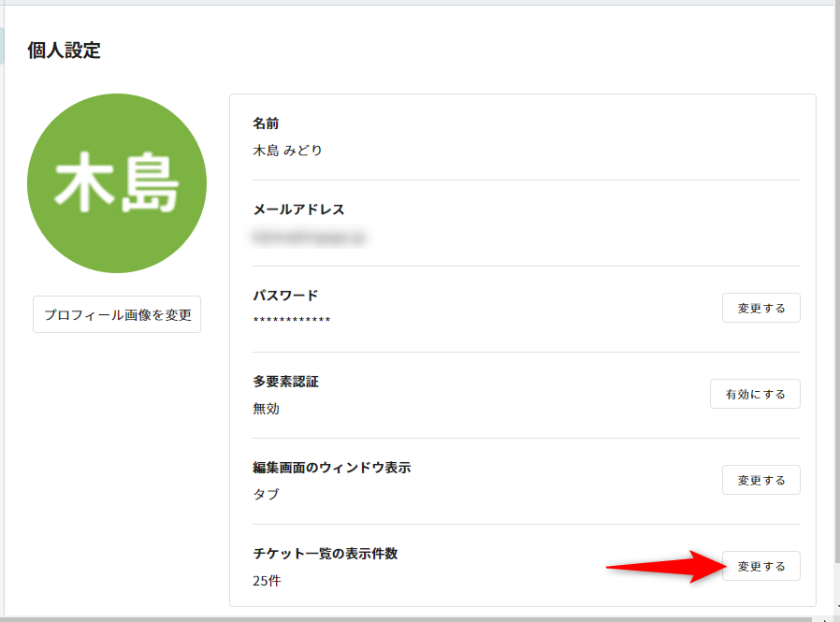The height and width of the screenshot is (622, 840).
Task: Enable multi-factor auth with 有効にする
Action: pyautogui.click(x=755, y=394)
